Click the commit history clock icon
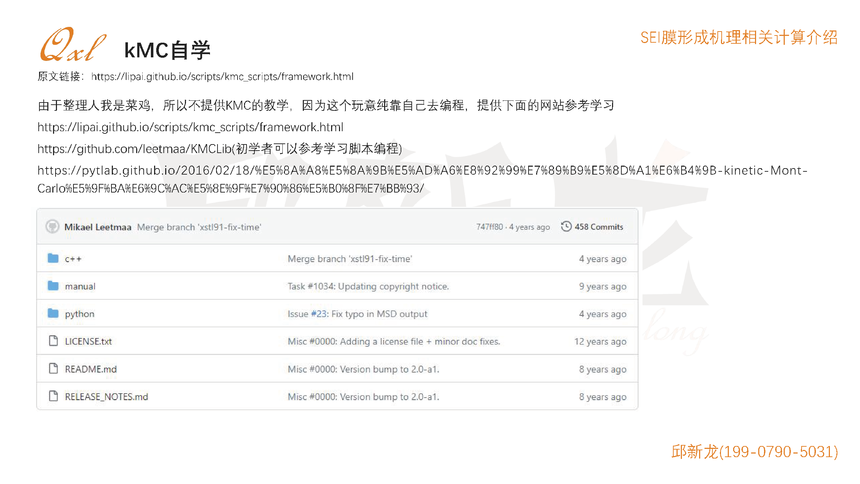 pos(567,227)
